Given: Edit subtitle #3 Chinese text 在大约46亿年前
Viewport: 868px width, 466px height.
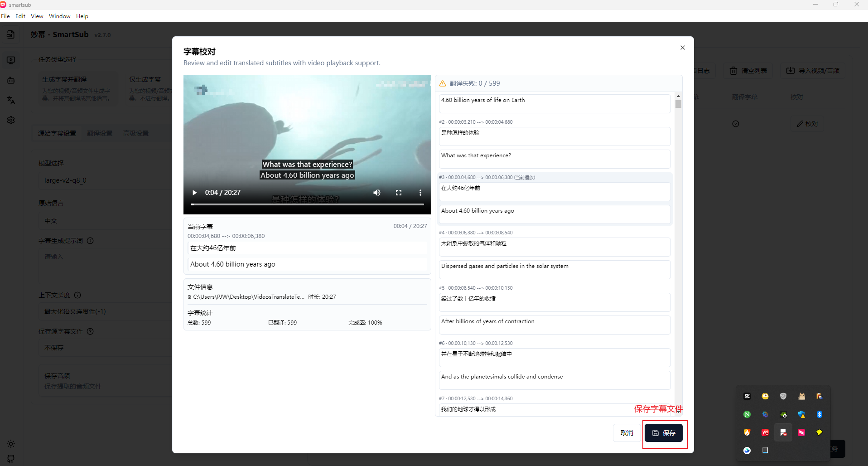Looking at the screenshot, I should [x=555, y=191].
